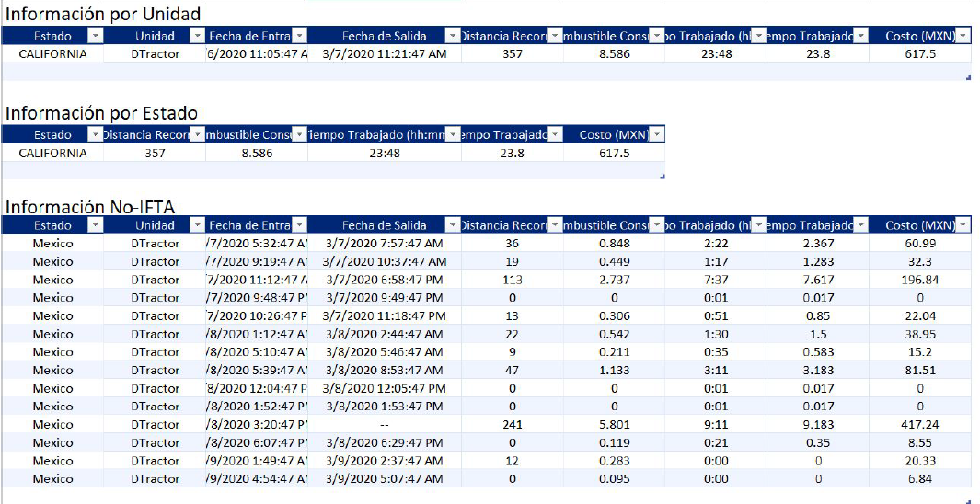Select fuel value '0.848'
This screenshot has width=980, height=504.
(x=615, y=243)
